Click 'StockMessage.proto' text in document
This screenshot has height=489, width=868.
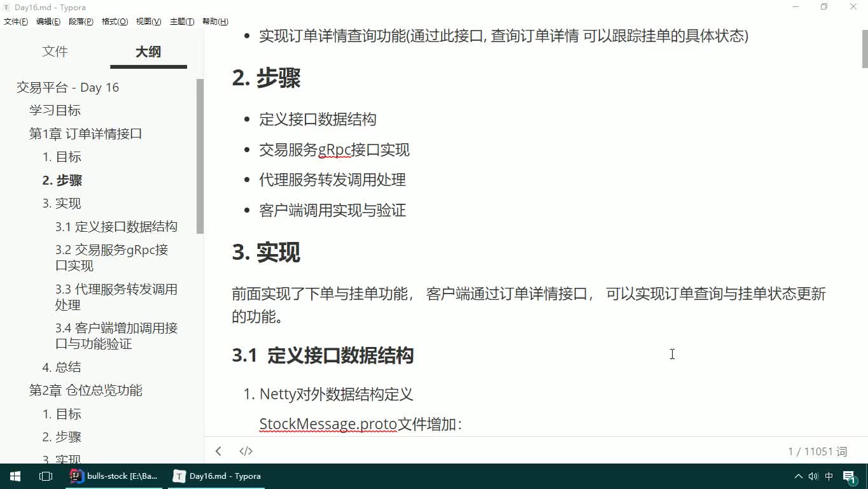328,424
